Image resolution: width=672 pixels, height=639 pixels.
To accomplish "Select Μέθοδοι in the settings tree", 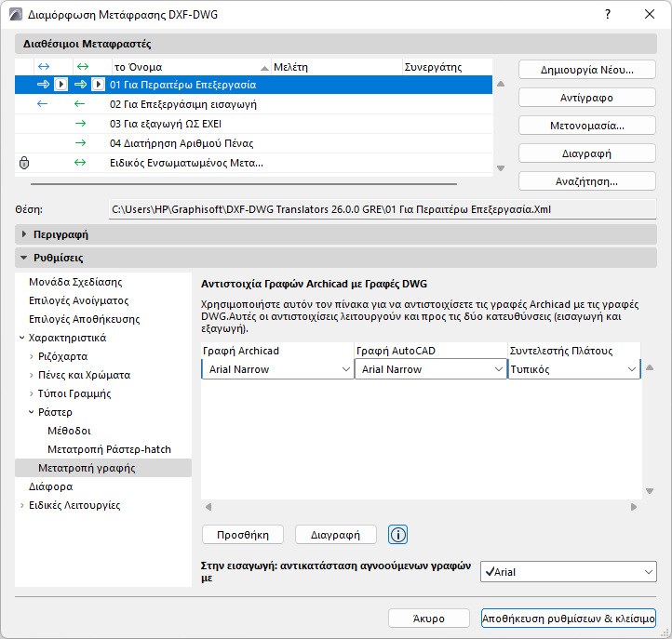I will pos(68,431).
